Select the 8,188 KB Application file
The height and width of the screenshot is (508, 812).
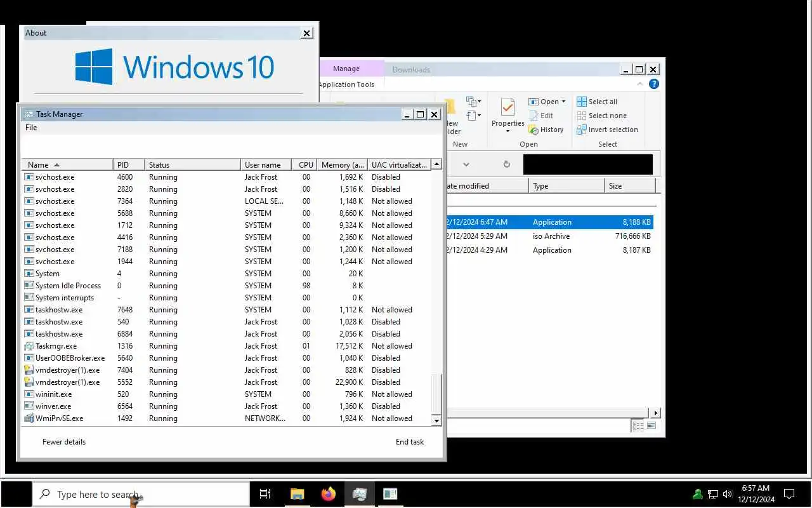pos(549,222)
